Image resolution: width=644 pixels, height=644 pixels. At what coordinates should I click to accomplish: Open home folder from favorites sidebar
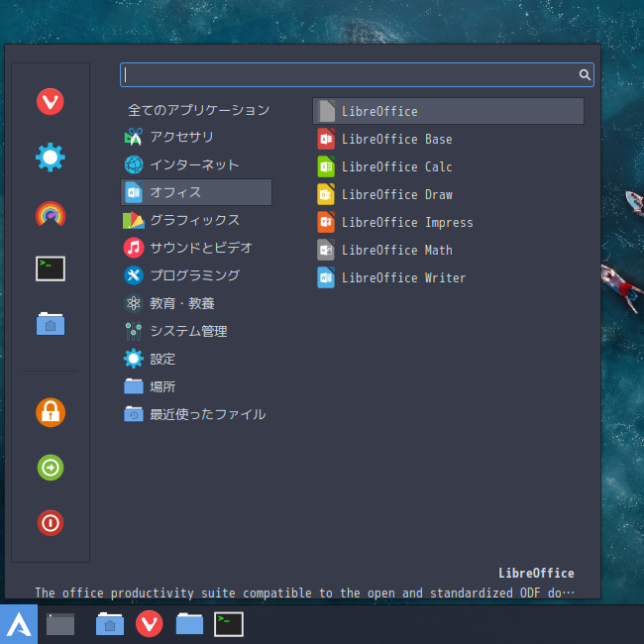tap(51, 324)
